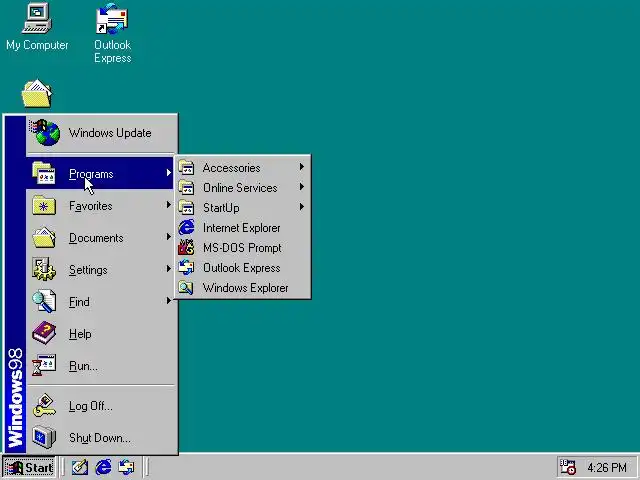Click the Shut Down monitor icon
640x480 pixels.
tap(44, 437)
